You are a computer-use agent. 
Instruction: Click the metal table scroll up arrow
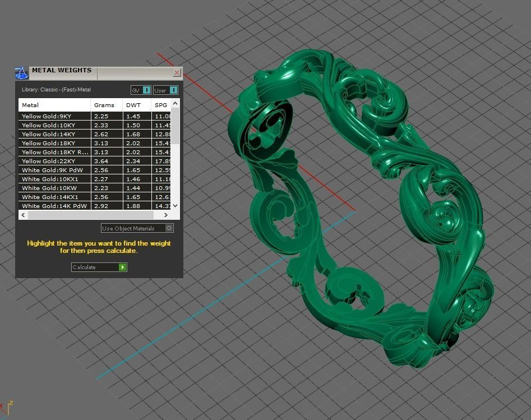point(175,103)
